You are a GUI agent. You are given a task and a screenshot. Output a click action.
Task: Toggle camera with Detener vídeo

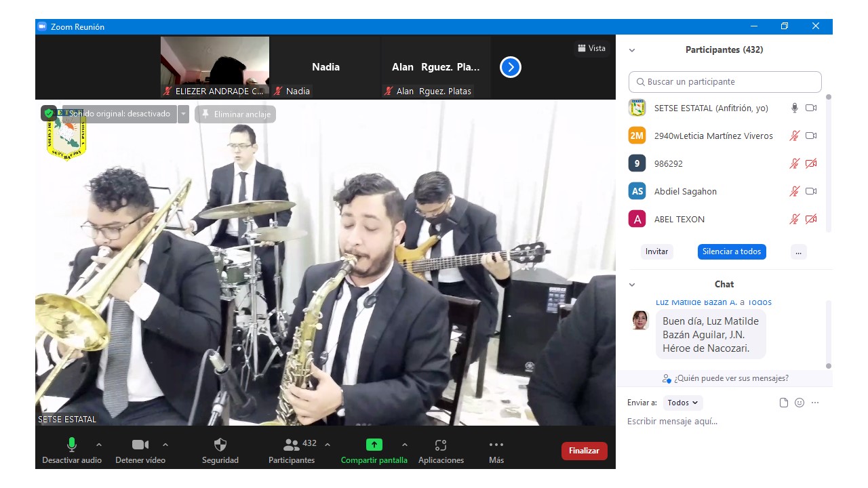[140, 445]
